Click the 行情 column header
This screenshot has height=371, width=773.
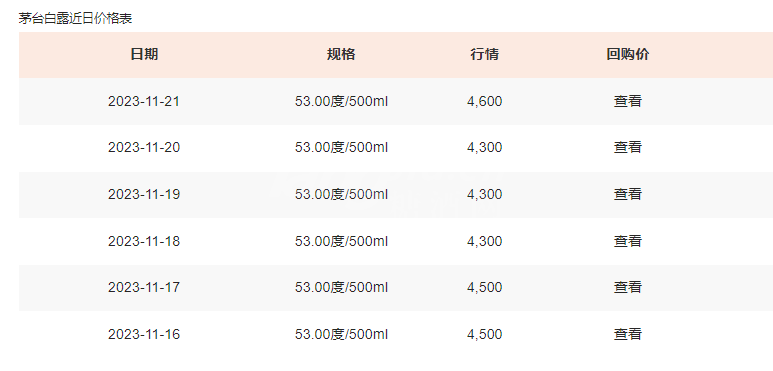pyautogui.click(x=485, y=54)
